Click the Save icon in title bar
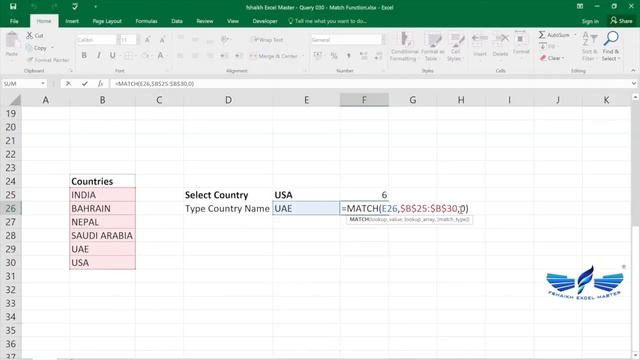Screen dimensions: 640x360 pos(13,7)
